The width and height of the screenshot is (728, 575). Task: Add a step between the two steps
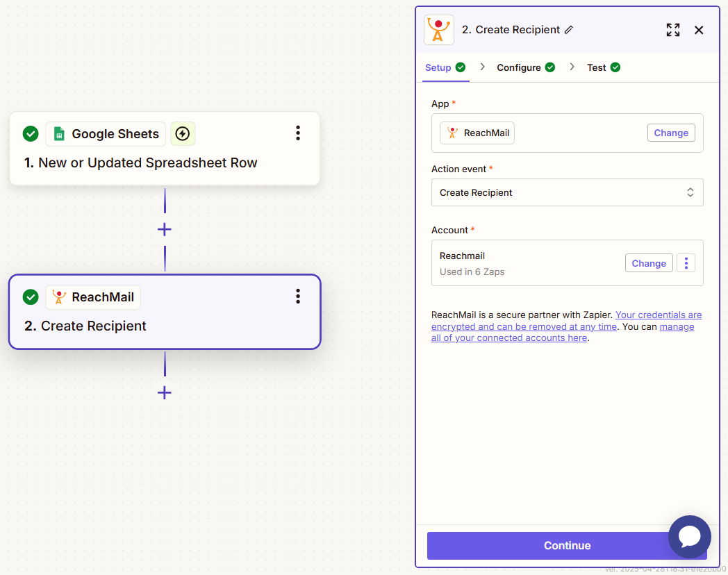coord(165,229)
